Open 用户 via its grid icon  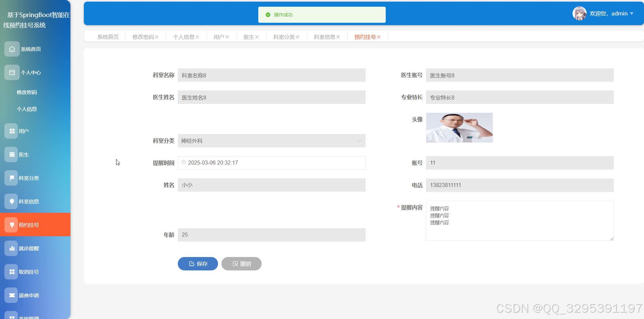coord(11,131)
